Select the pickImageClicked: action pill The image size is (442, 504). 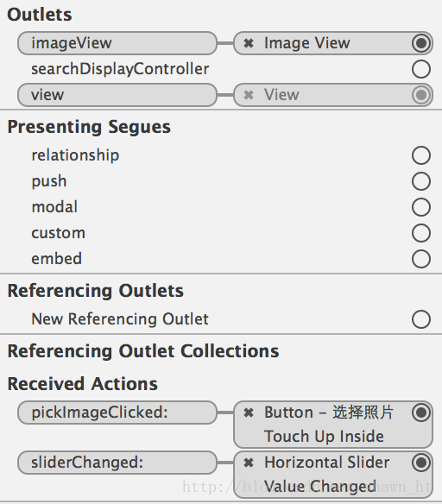tap(117, 413)
